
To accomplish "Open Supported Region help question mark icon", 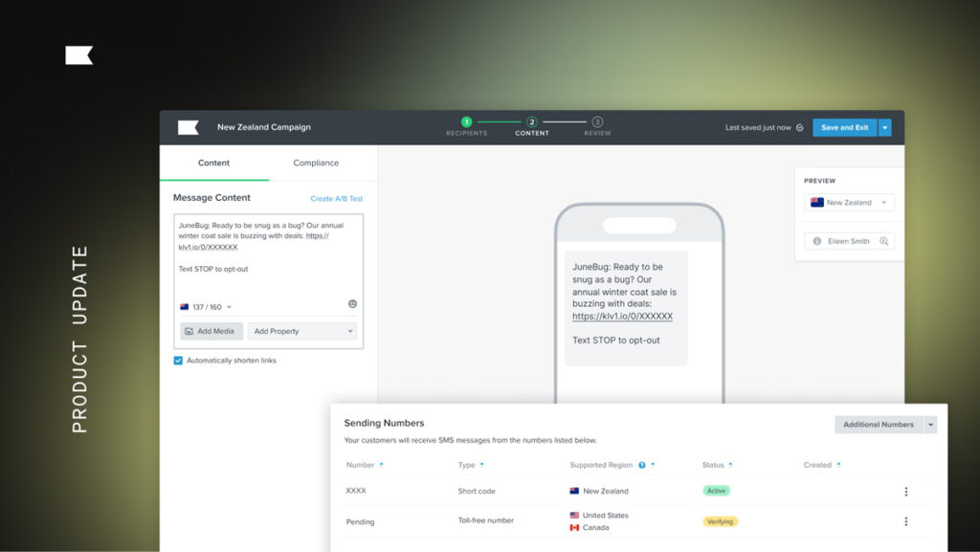I will (x=641, y=465).
